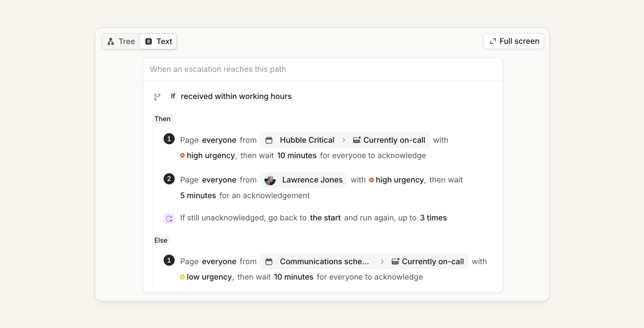This screenshot has height=328, width=644.
Task: Click the step 2 number badge
Action: click(169, 179)
